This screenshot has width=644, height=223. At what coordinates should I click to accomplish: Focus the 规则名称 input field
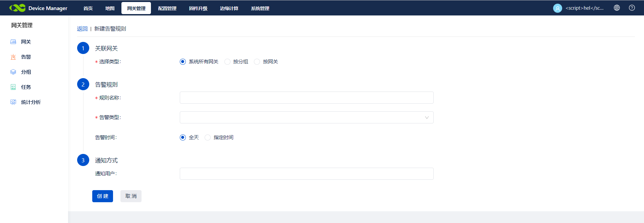[x=307, y=98]
